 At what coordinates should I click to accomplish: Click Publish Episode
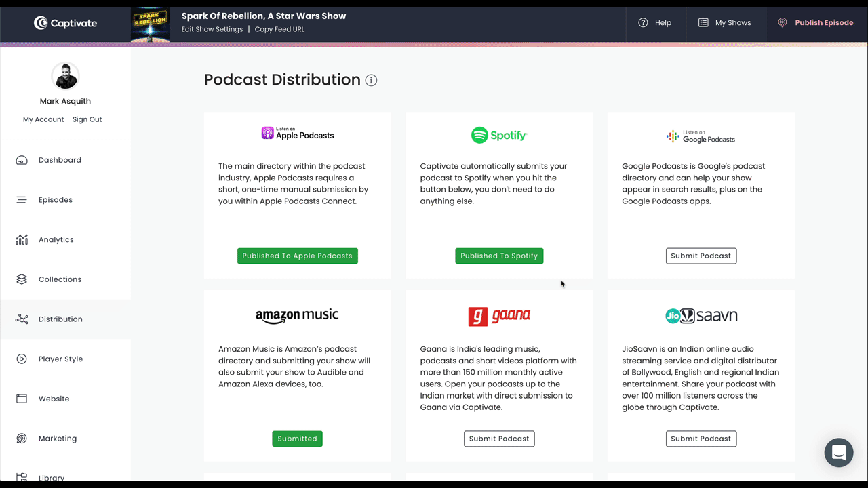click(x=822, y=22)
